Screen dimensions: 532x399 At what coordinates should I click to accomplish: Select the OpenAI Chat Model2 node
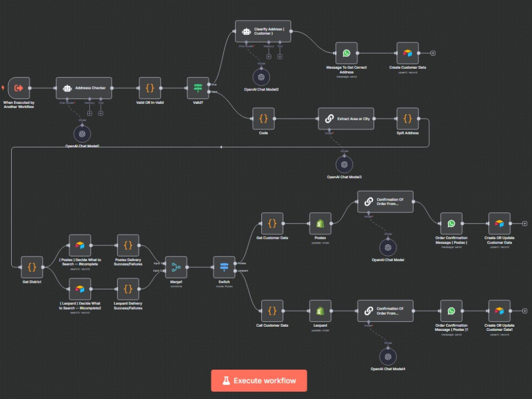261,77
